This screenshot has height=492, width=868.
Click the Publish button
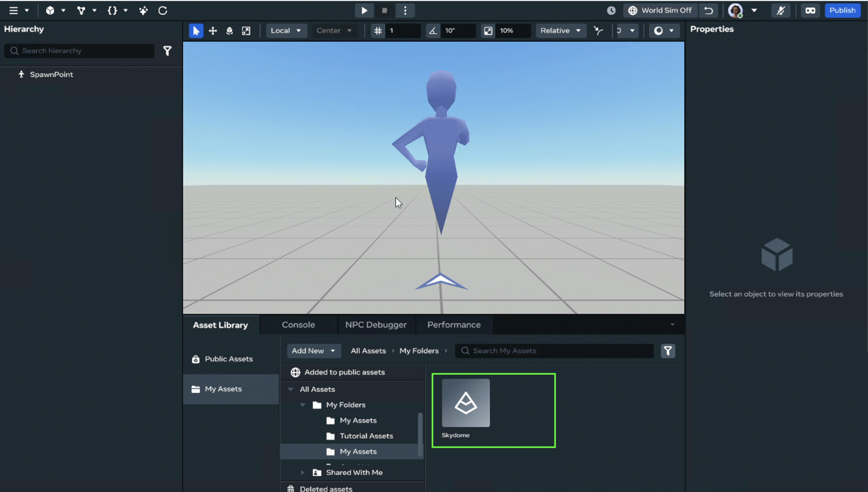point(842,10)
